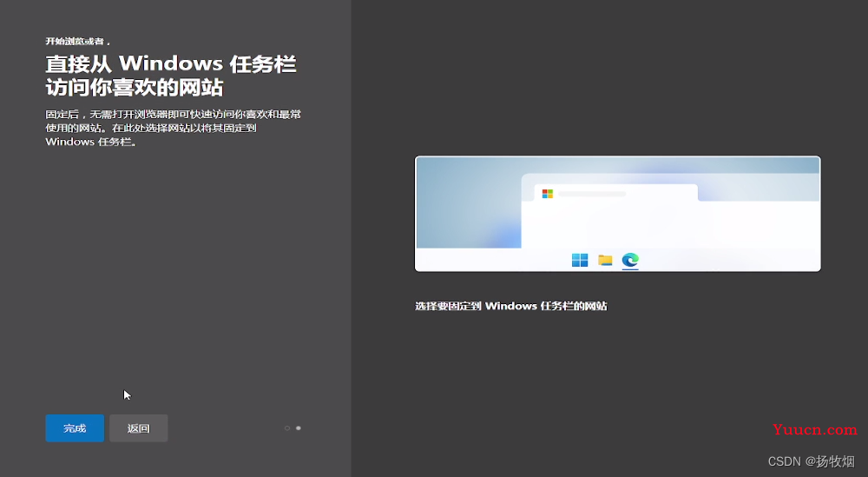Click the heading 直接从 Windows 任务栏访问你喜欢的网站
868x477 pixels.
click(x=171, y=76)
